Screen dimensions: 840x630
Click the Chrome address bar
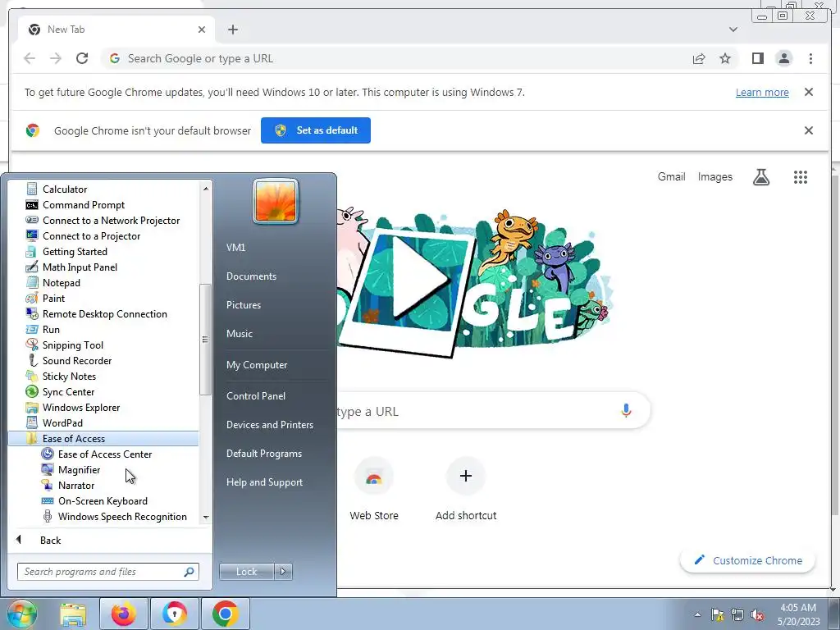396,58
